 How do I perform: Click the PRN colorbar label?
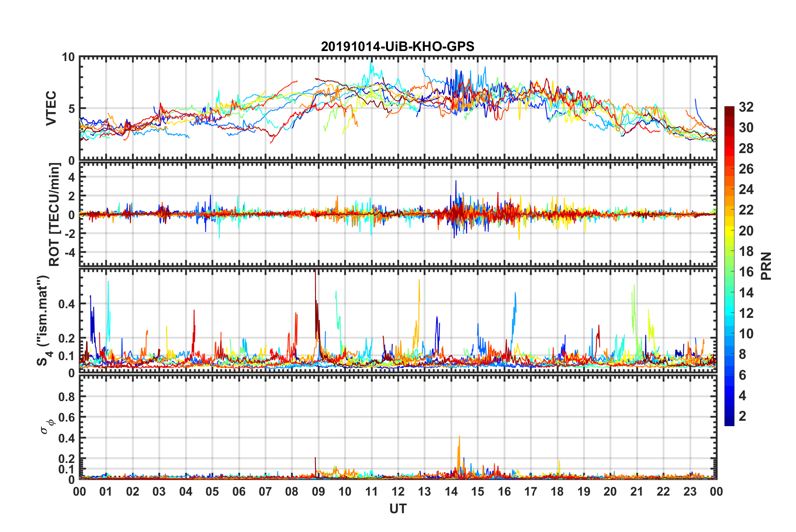tap(766, 266)
